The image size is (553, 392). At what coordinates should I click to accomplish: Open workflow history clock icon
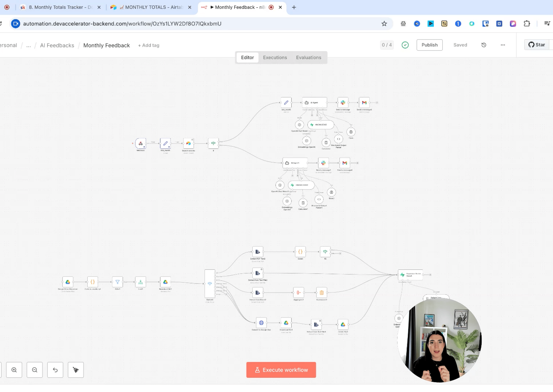pyautogui.click(x=484, y=45)
